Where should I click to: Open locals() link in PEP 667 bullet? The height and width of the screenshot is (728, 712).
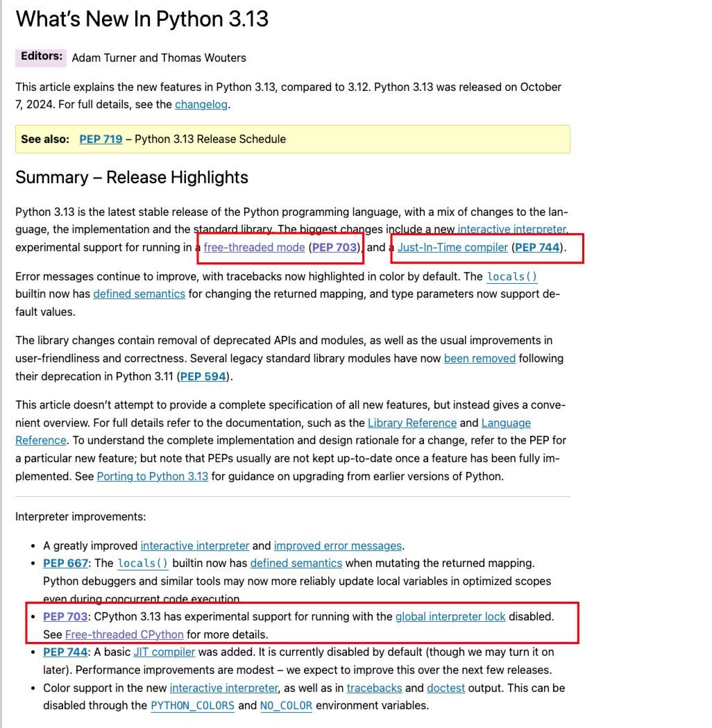[x=142, y=564]
